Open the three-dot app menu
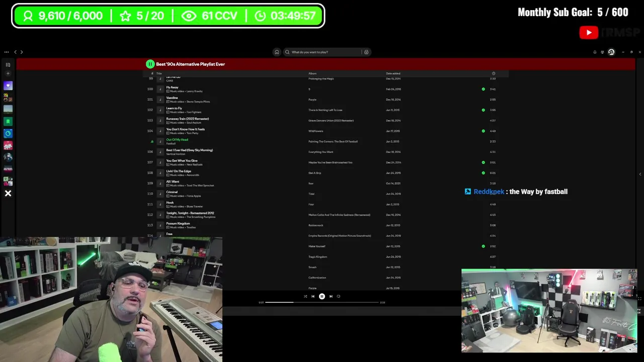The image size is (644, 362). point(6,52)
